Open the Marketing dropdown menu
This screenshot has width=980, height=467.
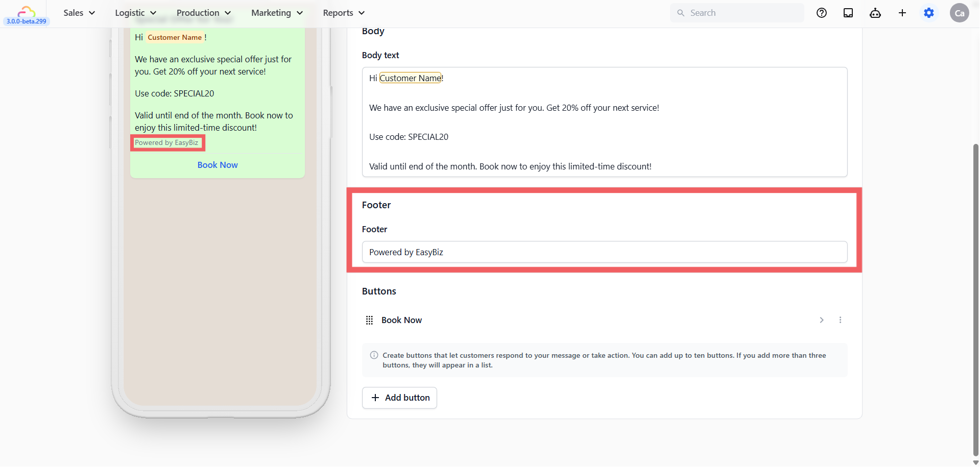click(277, 13)
